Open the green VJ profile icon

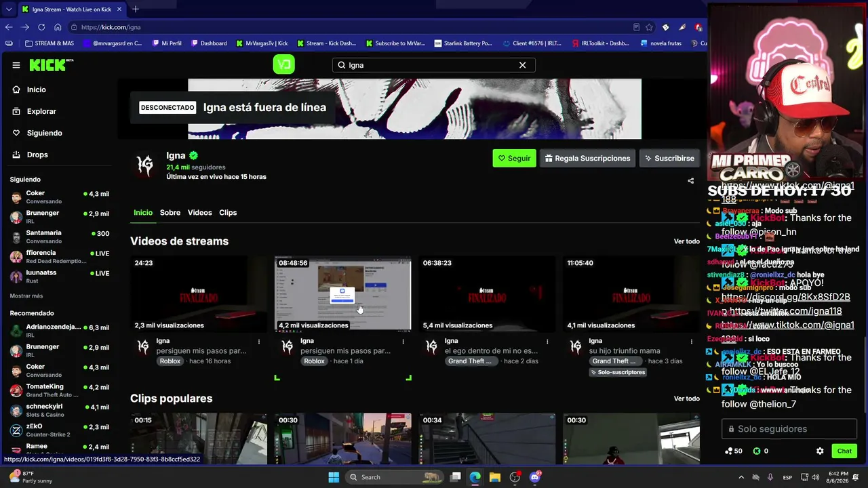[283, 64]
